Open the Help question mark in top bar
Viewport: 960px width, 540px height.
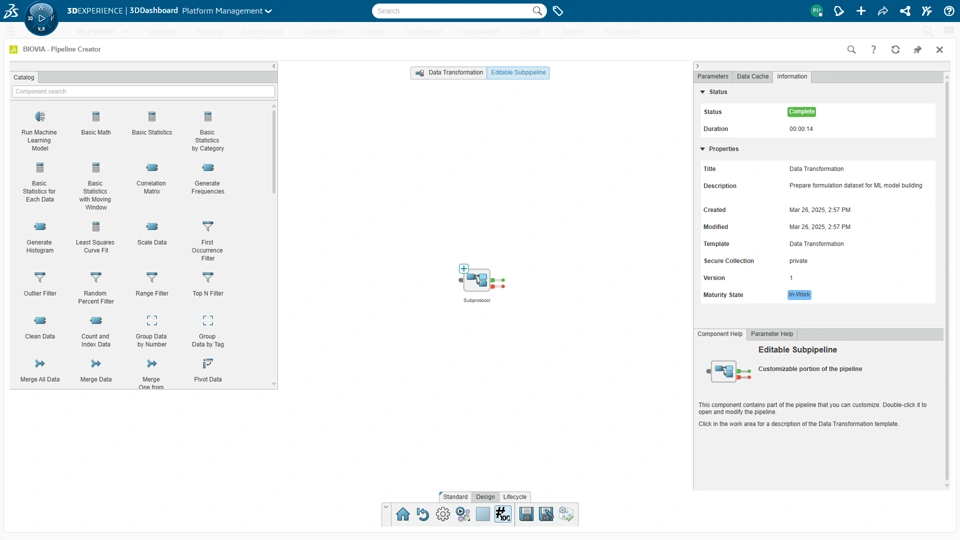point(949,11)
